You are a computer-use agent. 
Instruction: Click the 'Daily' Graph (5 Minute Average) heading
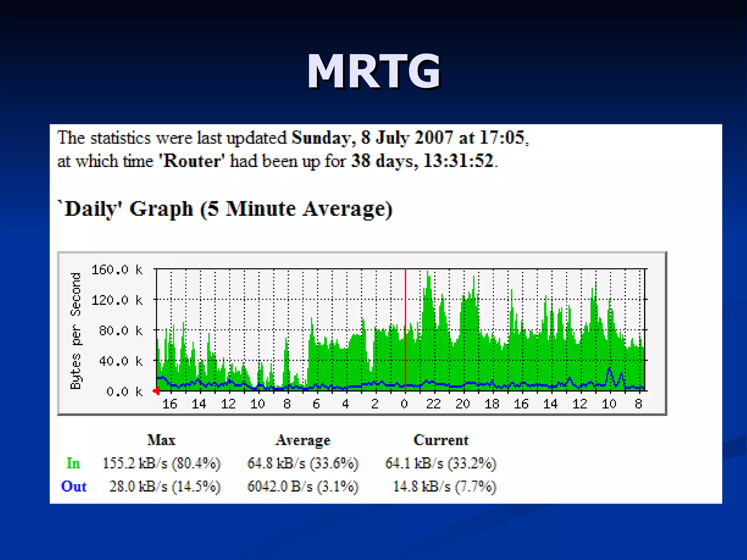tap(225, 209)
